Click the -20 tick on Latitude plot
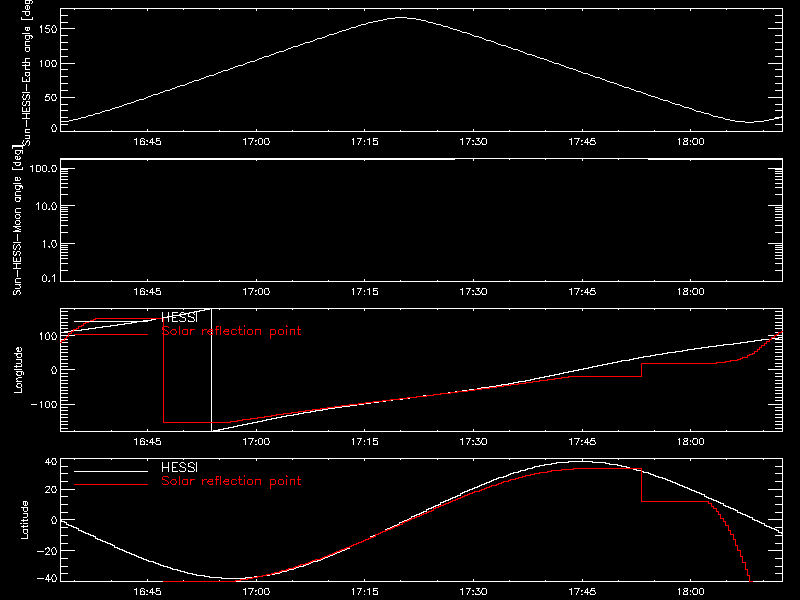 (x=47, y=551)
